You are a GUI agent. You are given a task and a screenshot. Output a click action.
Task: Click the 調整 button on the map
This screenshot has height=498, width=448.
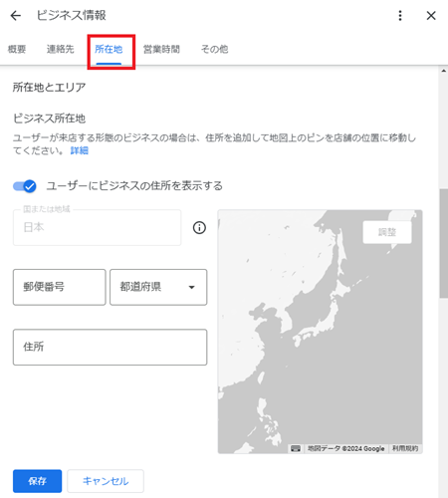[387, 232]
